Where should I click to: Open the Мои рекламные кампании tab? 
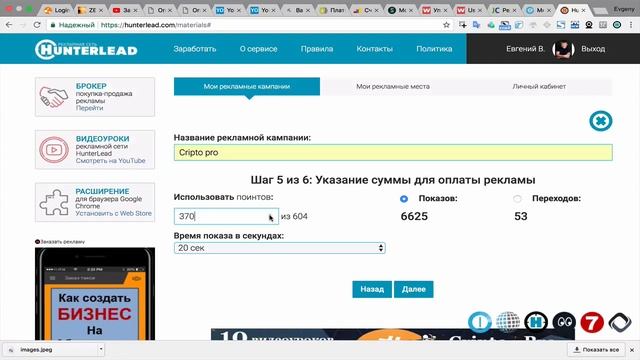pyautogui.click(x=247, y=87)
